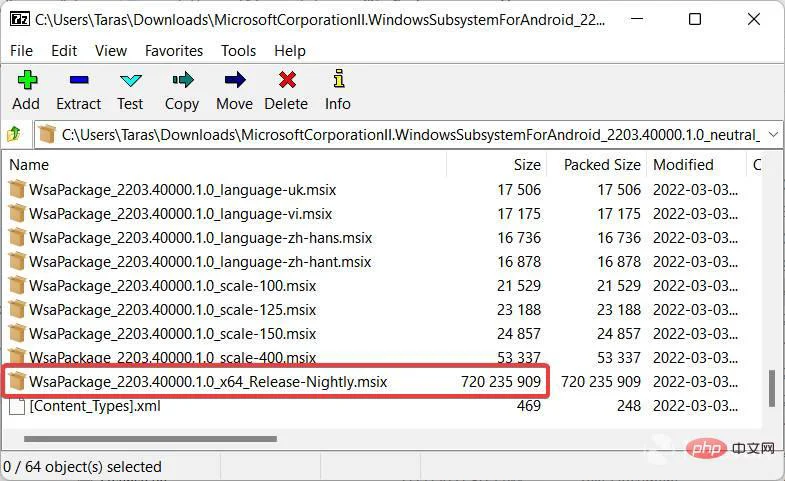
Task: Click icon of language-zh-hant.msix package
Action: (17, 262)
